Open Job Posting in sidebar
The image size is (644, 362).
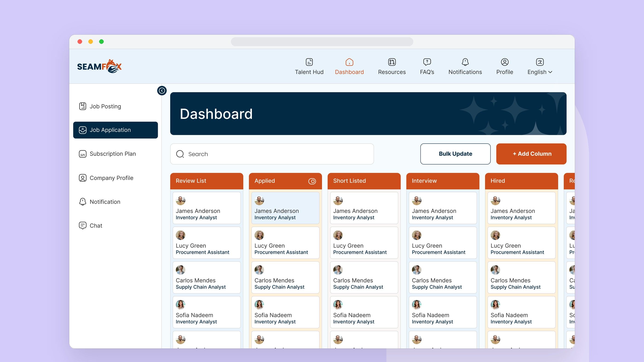(x=115, y=106)
